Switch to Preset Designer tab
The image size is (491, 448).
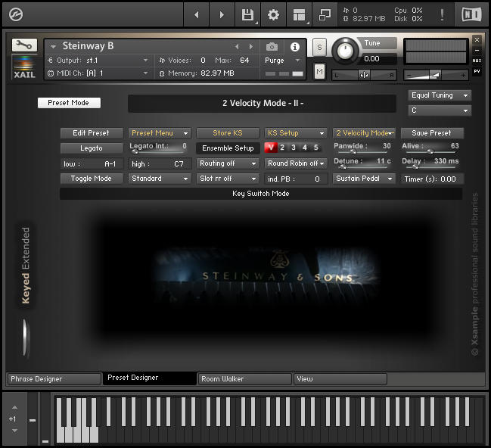pos(150,378)
